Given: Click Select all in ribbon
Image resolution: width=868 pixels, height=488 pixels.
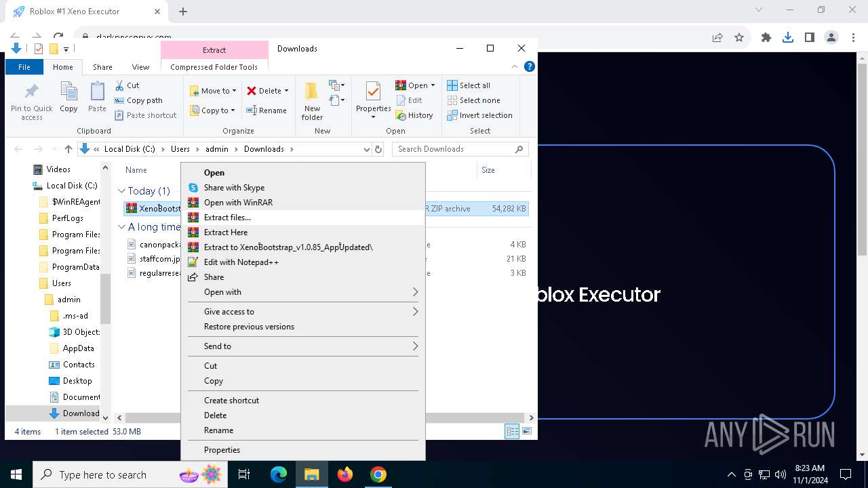Looking at the screenshot, I should [469, 85].
